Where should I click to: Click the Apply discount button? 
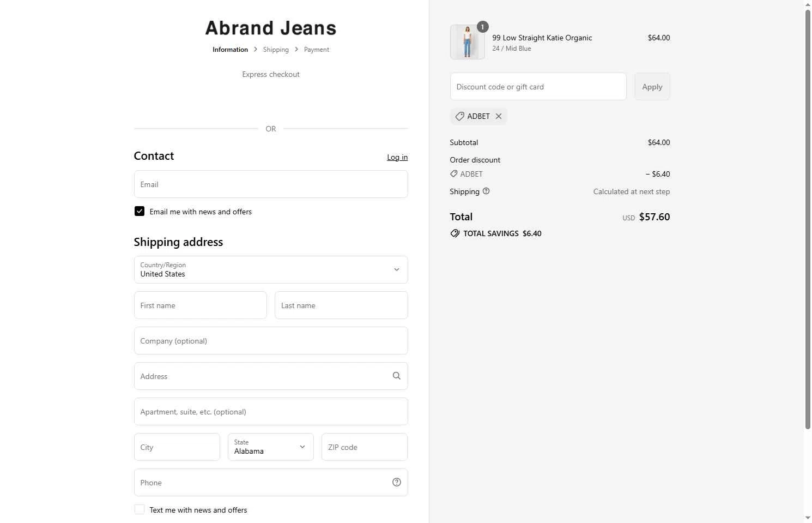652,87
